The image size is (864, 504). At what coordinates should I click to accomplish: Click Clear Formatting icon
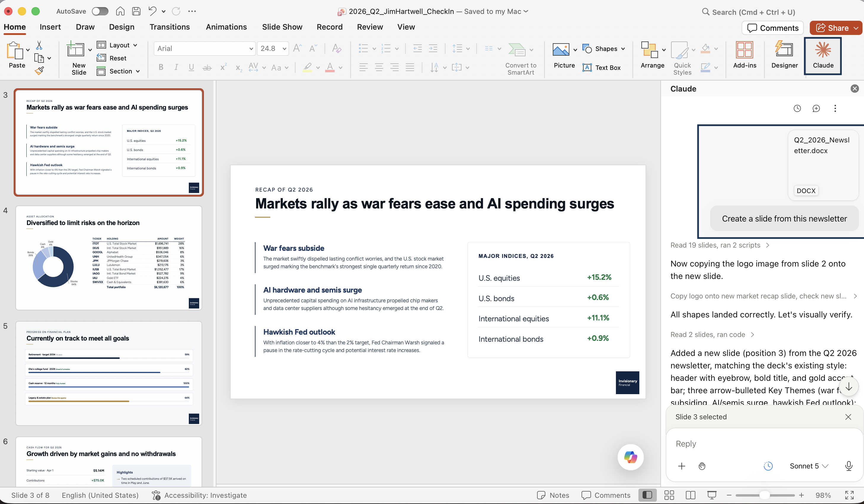[x=336, y=48]
